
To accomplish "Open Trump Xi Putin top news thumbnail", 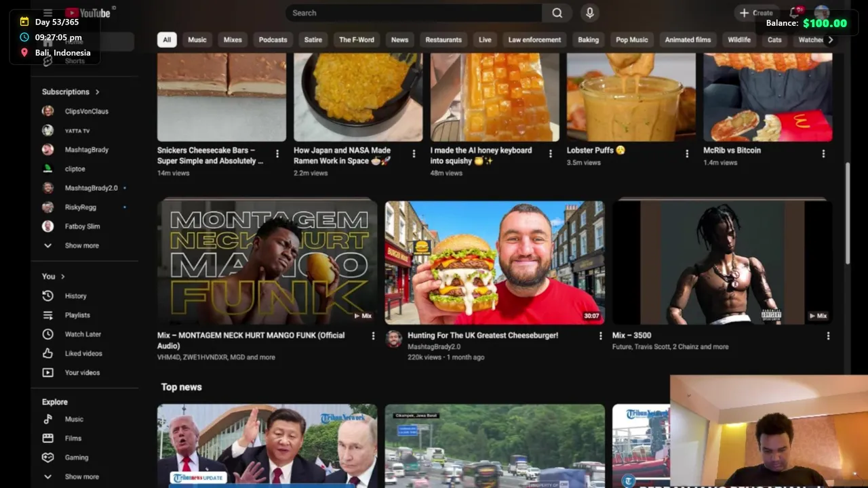I will click(267, 445).
